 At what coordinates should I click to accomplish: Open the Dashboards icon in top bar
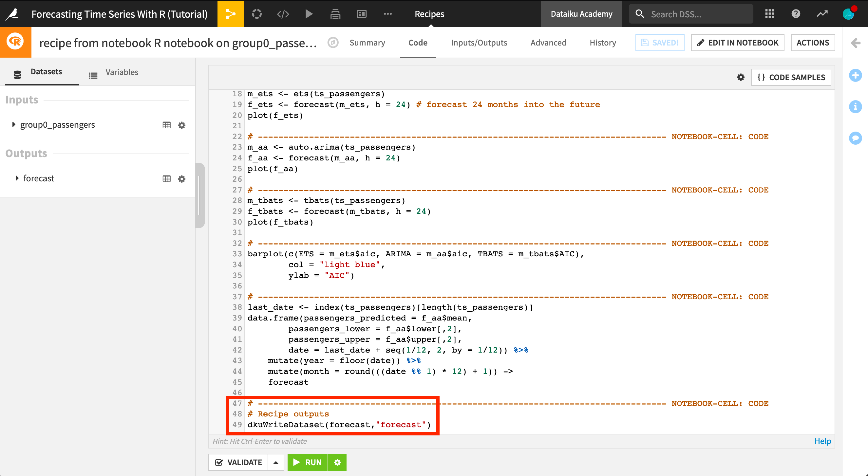pyautogui.click(x=362, y=14)
